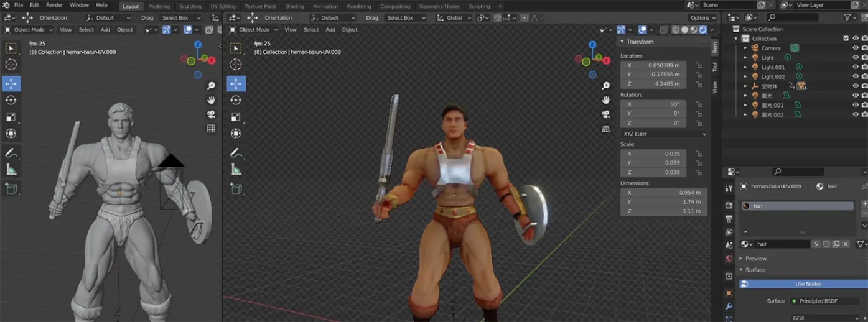Choose the Scale tool in right viewport
The width and height of the screenshot is (868, 322).
pos(236,117)
